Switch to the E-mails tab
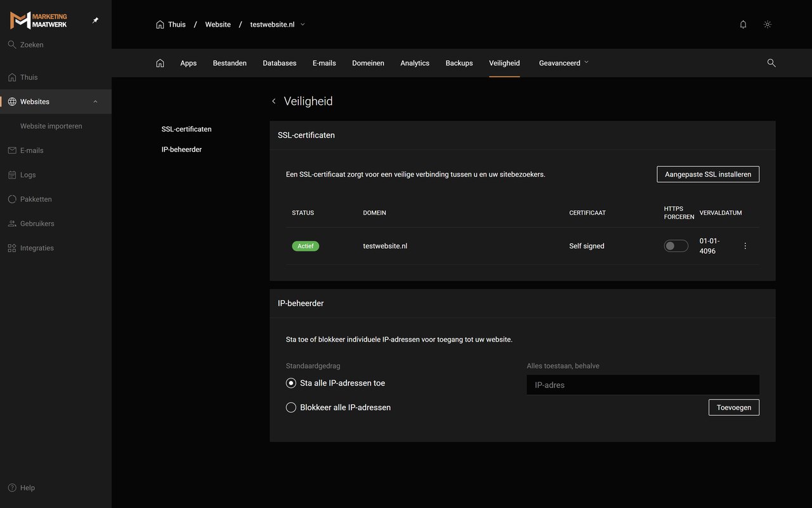This screenshot has width=812, height=508. tap(324, 63)
